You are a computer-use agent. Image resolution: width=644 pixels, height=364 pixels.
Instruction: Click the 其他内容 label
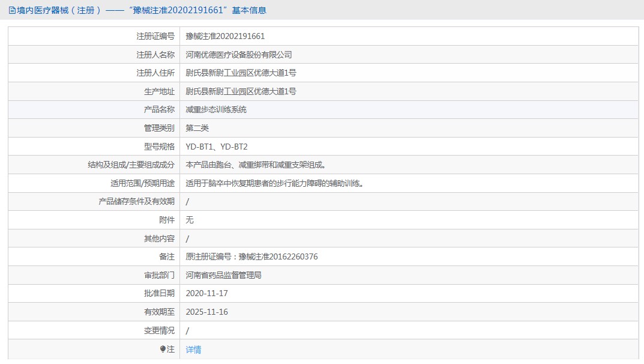click(159, 238)
